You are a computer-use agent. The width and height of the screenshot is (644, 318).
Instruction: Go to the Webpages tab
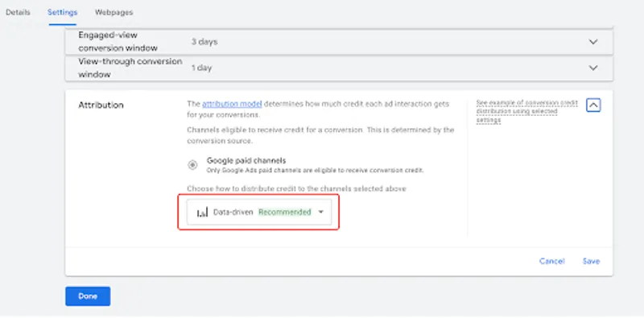point(114,12)
